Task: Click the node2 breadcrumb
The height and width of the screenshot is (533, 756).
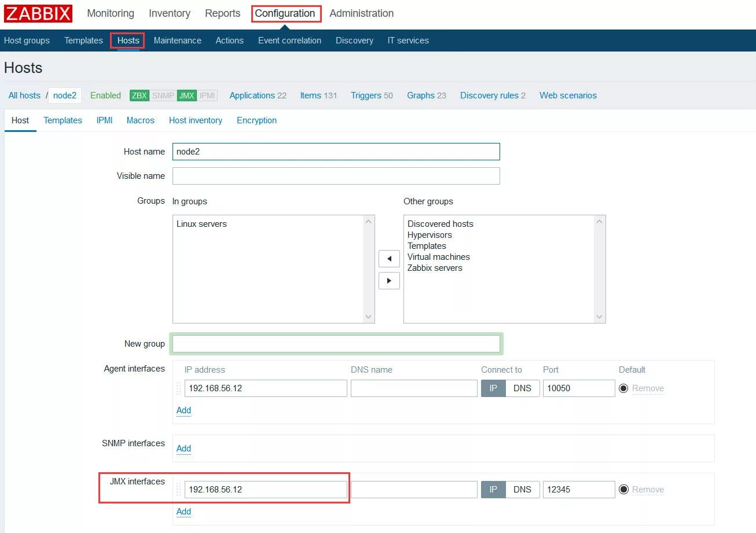Action: [x=65, y=95]
